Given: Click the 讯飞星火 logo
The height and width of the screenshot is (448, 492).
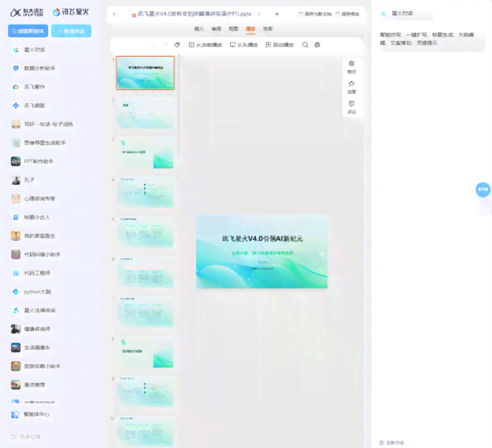Looking at the screenshot, I should click(x=71, y=12).
